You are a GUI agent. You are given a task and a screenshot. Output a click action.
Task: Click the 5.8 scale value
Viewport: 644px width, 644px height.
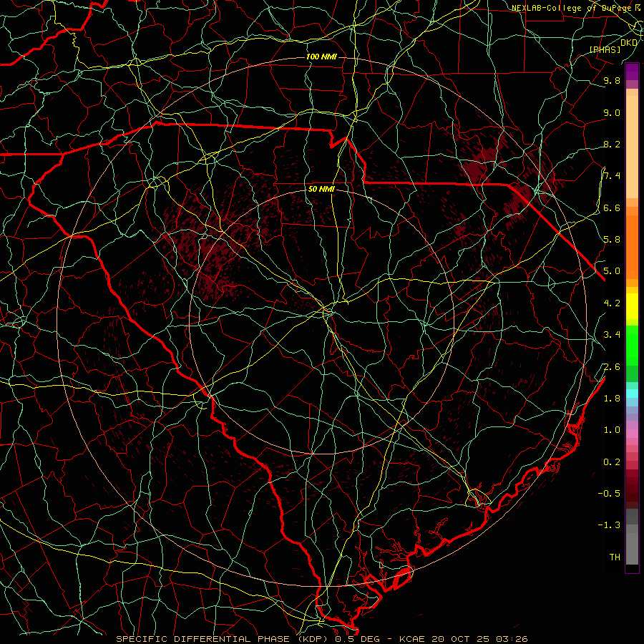coord(612,240)
